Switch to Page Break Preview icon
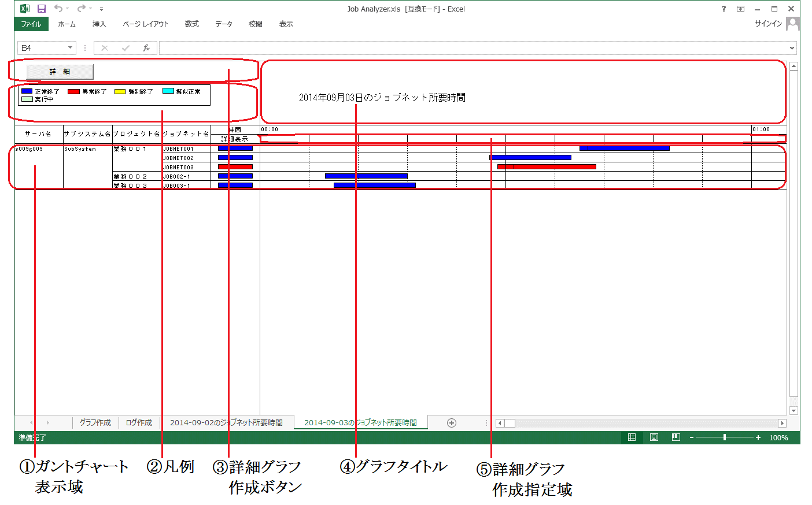The height and width of the screenshot is (505, 812). point(676,437)
